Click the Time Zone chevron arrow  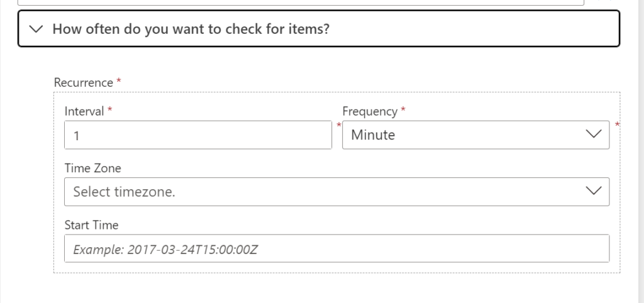click(593, 192)
